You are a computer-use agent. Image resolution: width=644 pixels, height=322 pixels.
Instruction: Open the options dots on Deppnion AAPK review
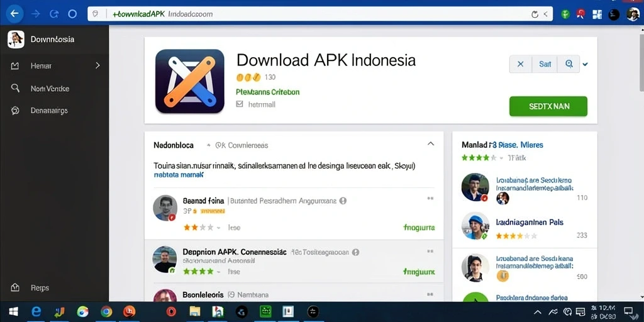coord(430,250)
